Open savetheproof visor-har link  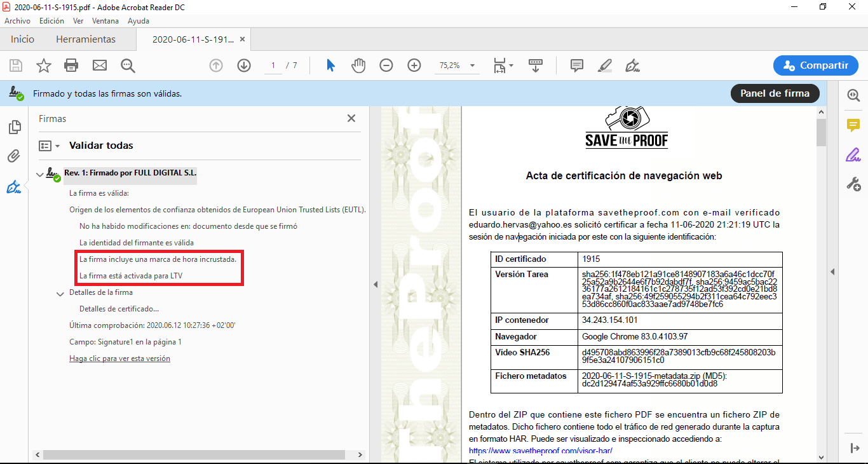click(x=541, y=451)
